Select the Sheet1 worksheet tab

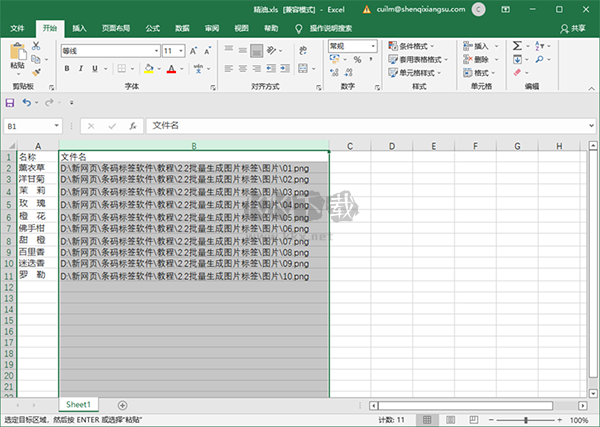pos(79,404)
